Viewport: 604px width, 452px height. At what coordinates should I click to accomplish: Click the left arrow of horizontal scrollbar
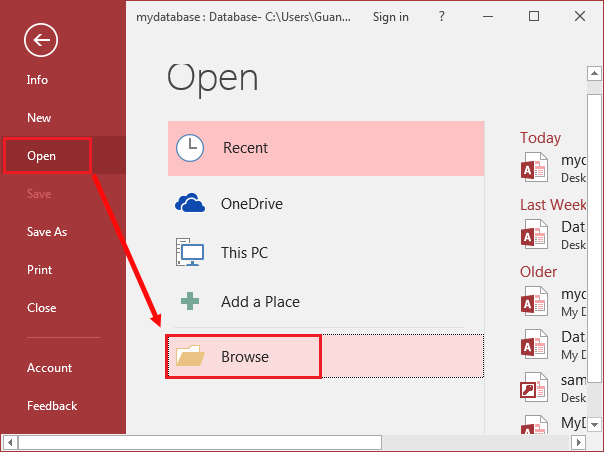click(x=10, y=442)
